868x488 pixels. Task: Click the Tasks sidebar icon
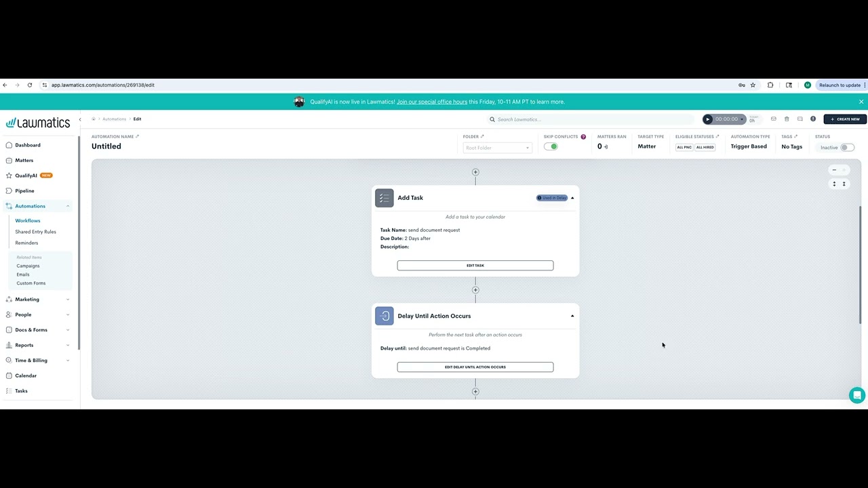(x=9, y=391)
